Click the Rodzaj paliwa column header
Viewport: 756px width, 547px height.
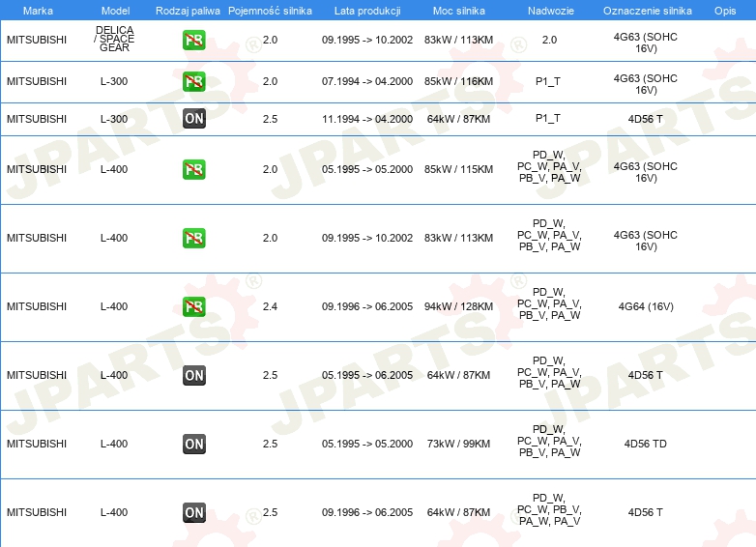pyautogui.click(x=188, y=11)
